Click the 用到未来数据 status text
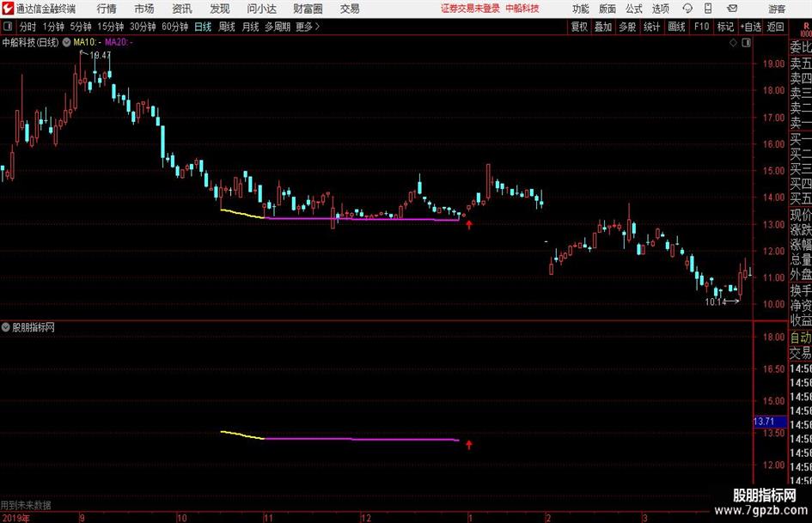This screenshot has width=812, height=523. point(26,505)
